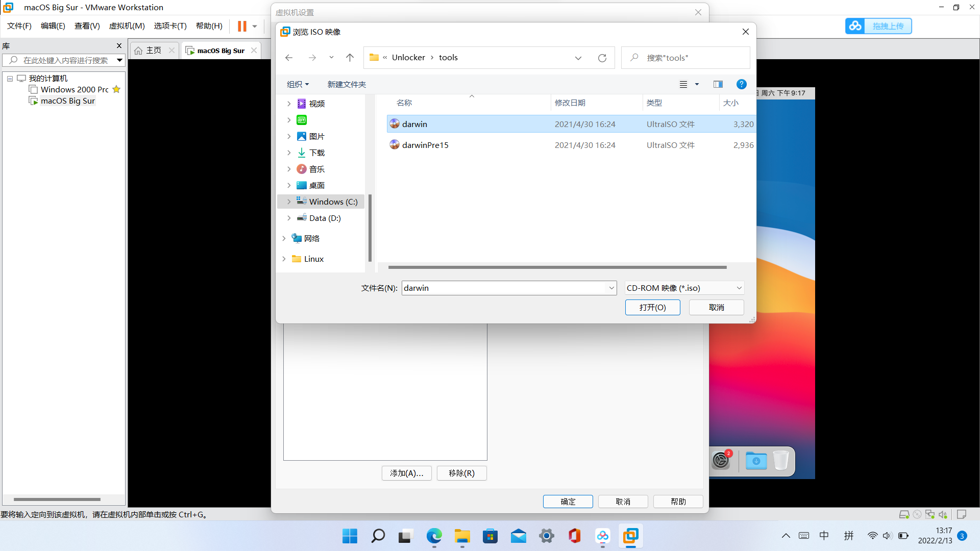Click the VMware pause button icon
The height and width of the screenshot is (551, 980).
pyautogui.click(x=242, y=26)
